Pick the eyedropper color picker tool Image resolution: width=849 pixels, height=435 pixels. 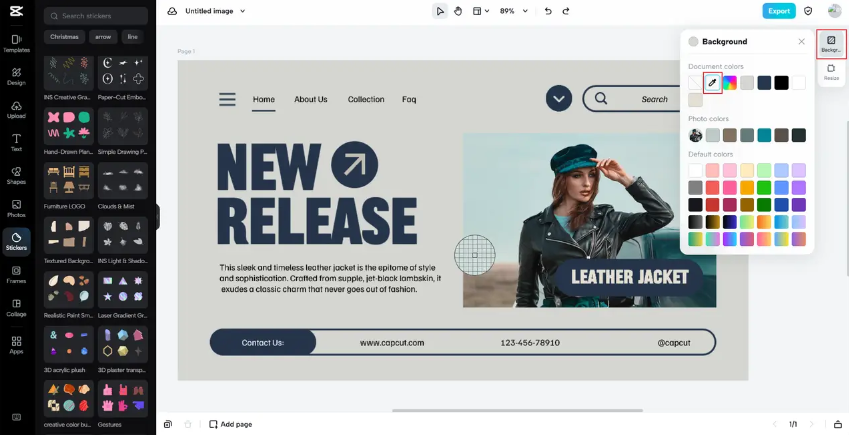(713, 83)
